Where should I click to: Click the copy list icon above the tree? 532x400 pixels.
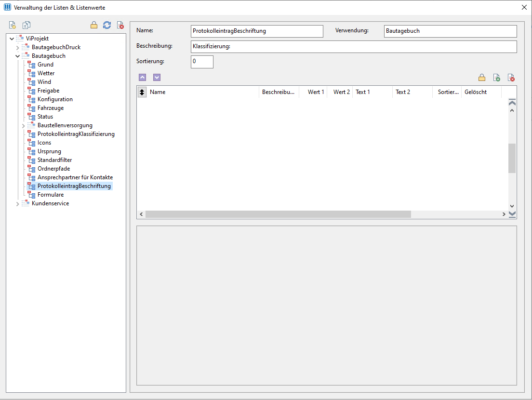(27, 25)
